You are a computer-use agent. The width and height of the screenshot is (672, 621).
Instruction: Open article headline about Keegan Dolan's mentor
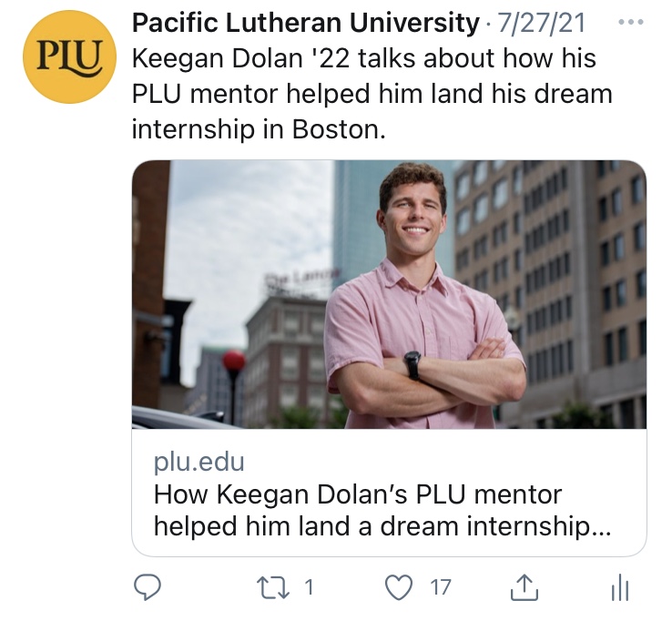[382, 511]
